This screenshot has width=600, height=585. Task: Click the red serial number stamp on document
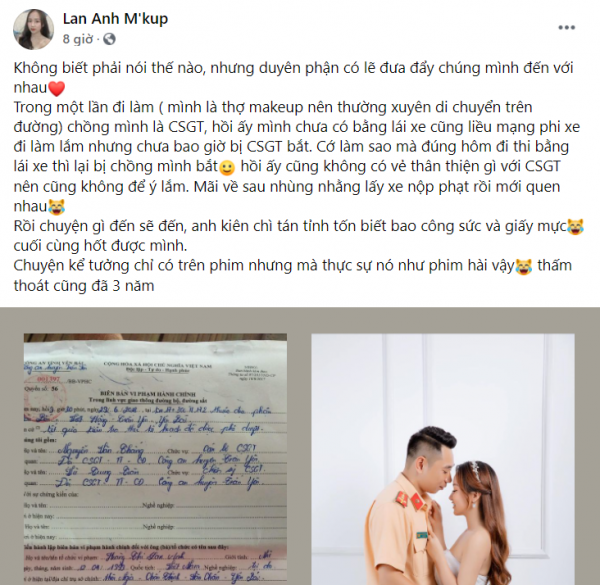(48, 379)
